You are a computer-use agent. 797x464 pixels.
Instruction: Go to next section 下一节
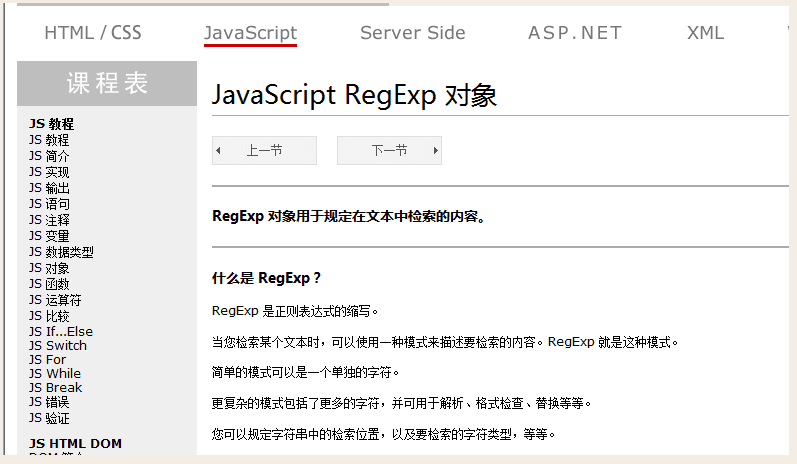389,151
